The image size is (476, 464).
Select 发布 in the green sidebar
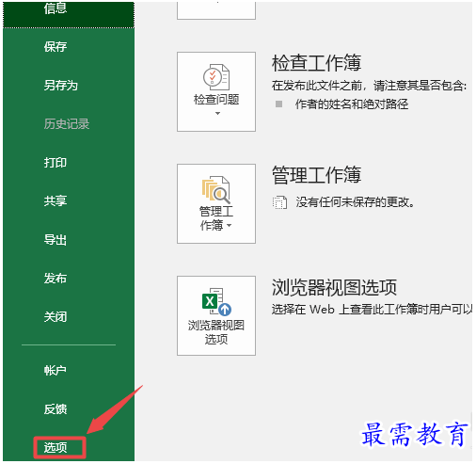pos(56,279)
